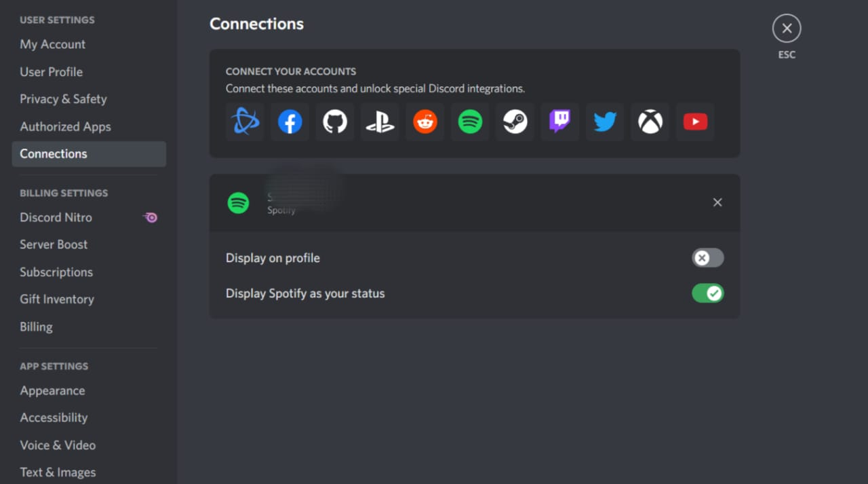Screen dimensions: 868x484
Task: Connect a Spotify account from the icon row
Action: (x=470, y=122)
